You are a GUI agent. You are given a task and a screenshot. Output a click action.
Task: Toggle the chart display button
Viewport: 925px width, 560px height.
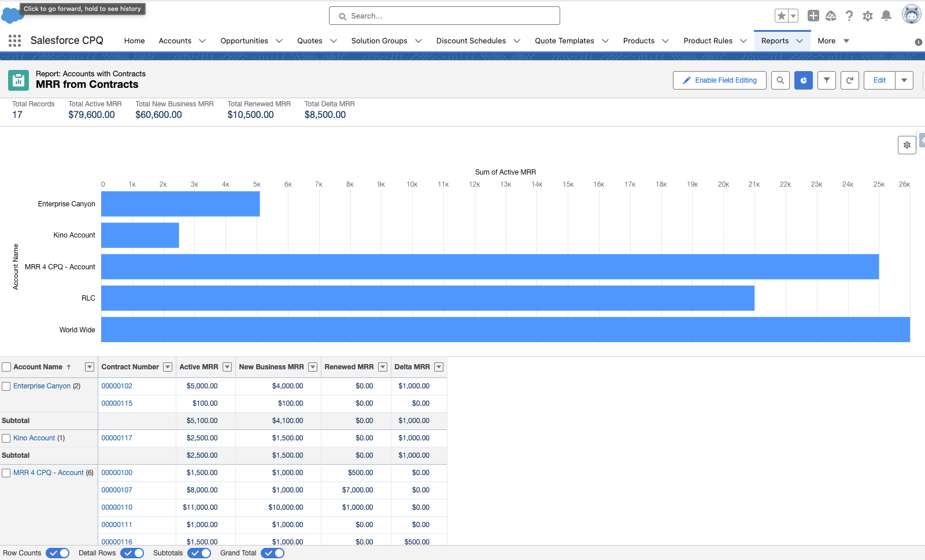point(804,80)
